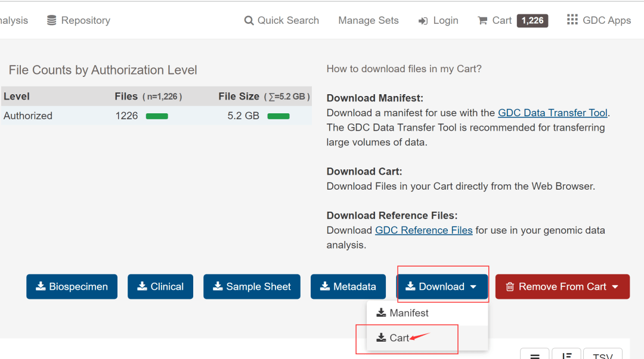Click the download icon on Biospecimen button
Image resolution: width=644 pixels, height=359 pixels.
tap(41, 286)
